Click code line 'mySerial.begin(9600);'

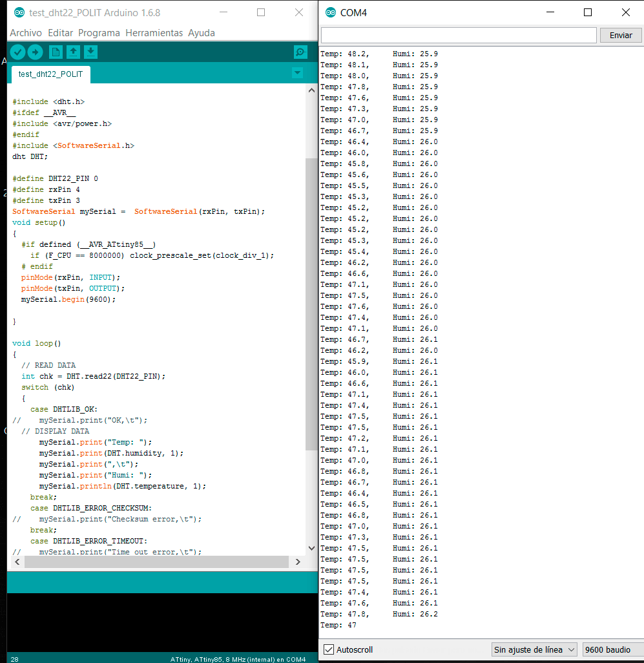(x=68, y=299)
